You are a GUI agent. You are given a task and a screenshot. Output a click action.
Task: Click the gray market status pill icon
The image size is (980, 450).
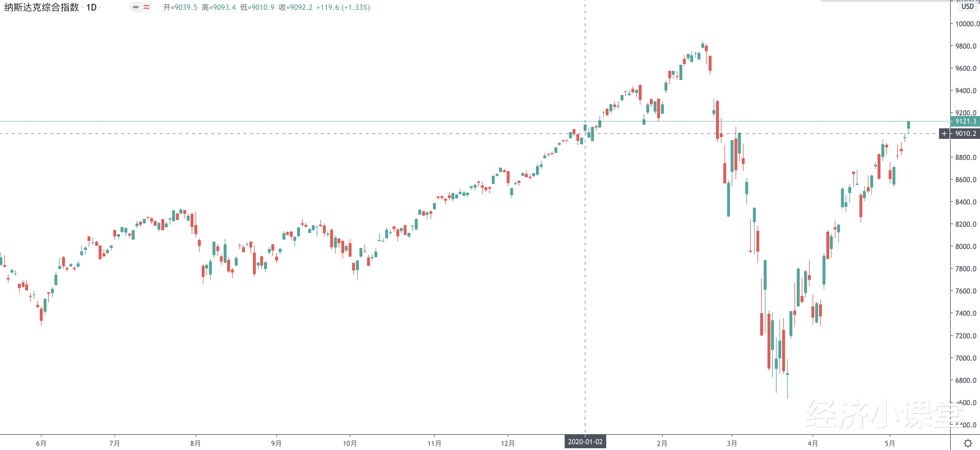136,7
